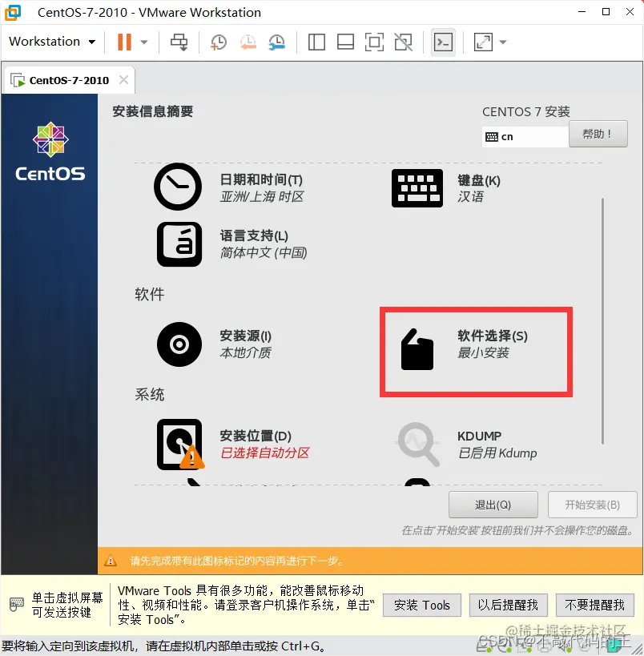Click the stretch guest display icon
644x656 pixels.
(x=483, y=42)
